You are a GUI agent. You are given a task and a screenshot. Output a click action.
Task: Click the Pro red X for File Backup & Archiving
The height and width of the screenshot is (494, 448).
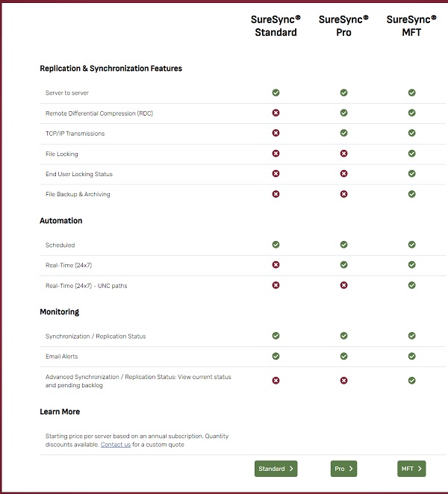pos(343,194)
